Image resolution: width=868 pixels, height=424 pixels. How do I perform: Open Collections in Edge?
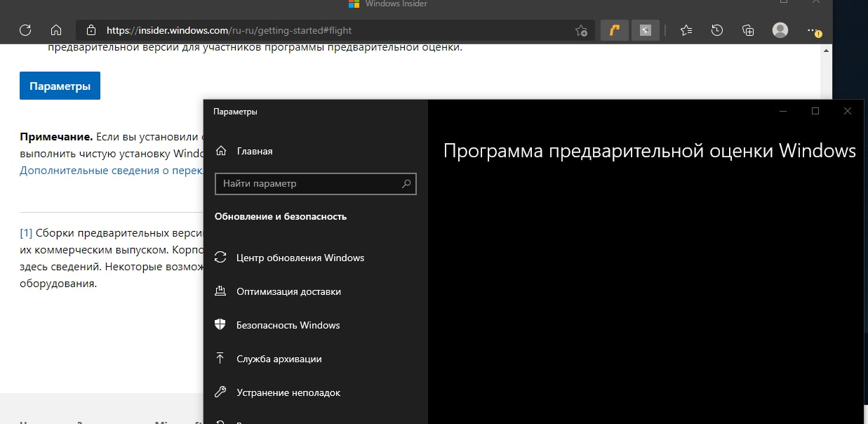748,30
